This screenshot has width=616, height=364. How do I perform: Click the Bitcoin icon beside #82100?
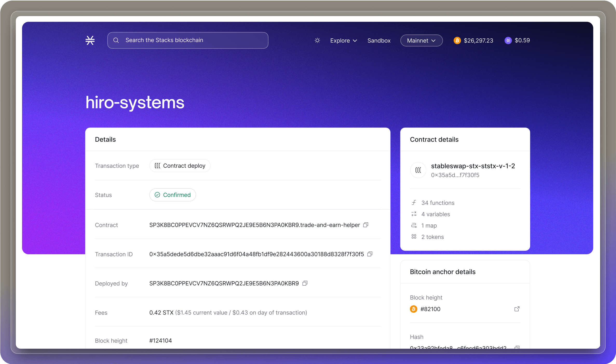pos(414,309)
